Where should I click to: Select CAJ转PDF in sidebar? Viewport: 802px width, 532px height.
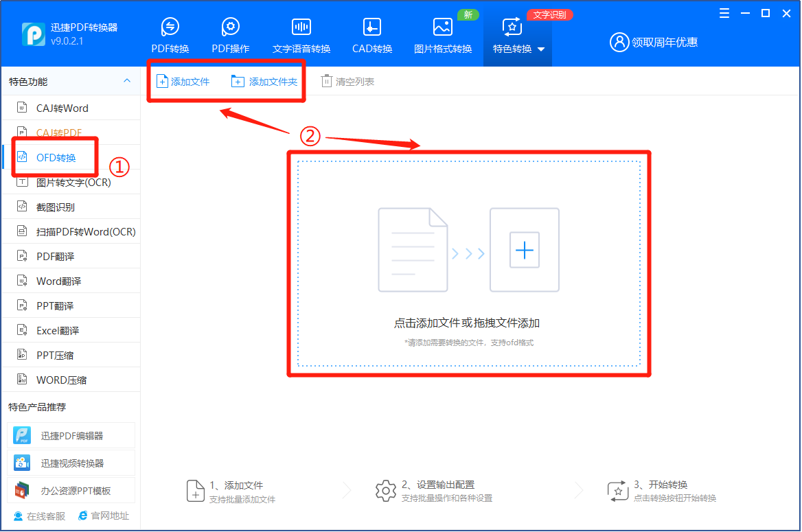click(x=71, y=132)
